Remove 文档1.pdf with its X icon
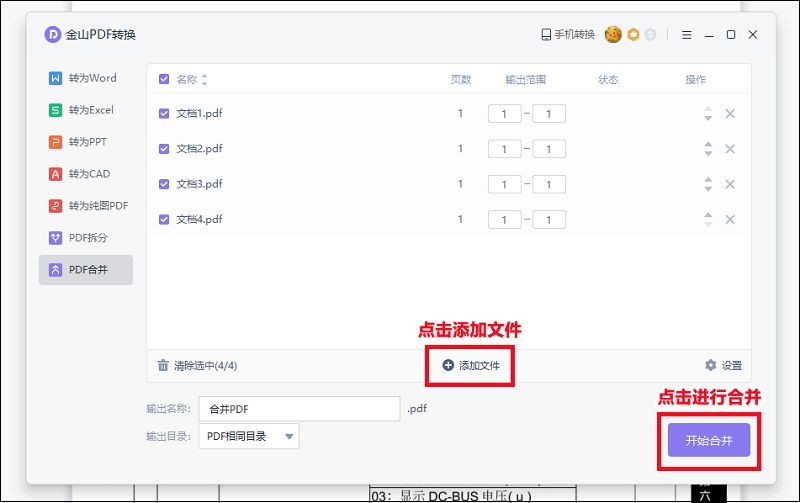This screenshot has height=503, width=800. pos(730,113)
